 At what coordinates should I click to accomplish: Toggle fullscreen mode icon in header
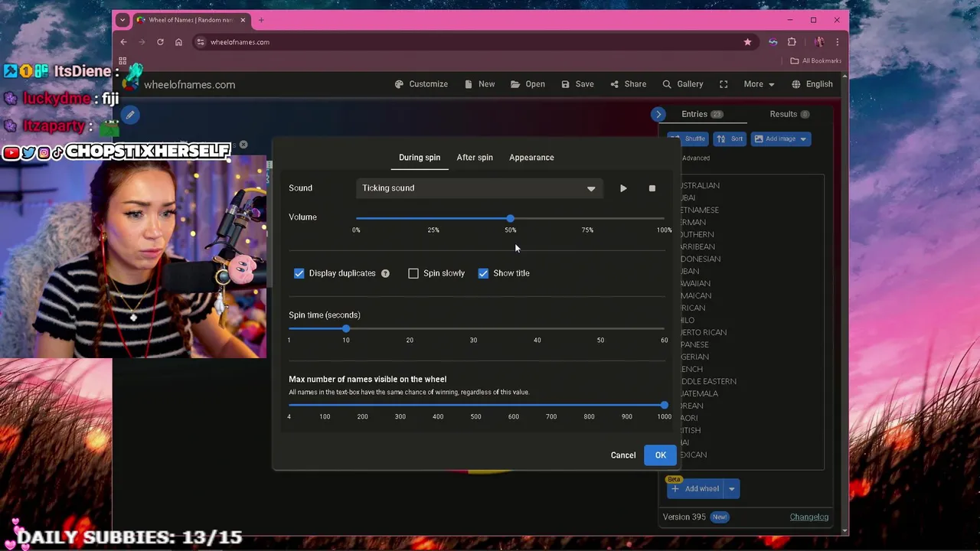[x=724, y=84]
